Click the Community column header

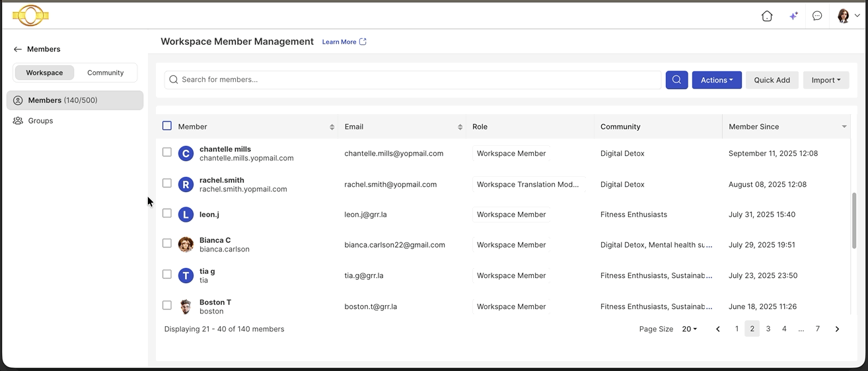pyautogui.click(x=620, y=127)
